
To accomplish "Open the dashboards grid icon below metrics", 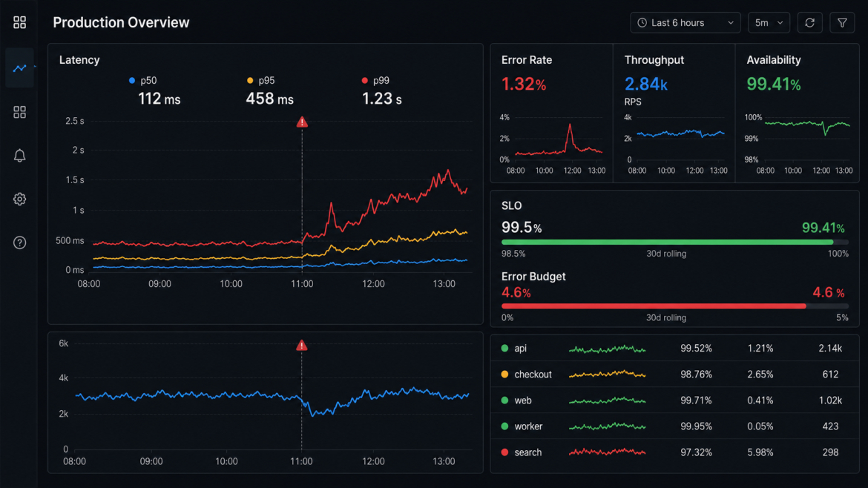I will tap(19, 112).
